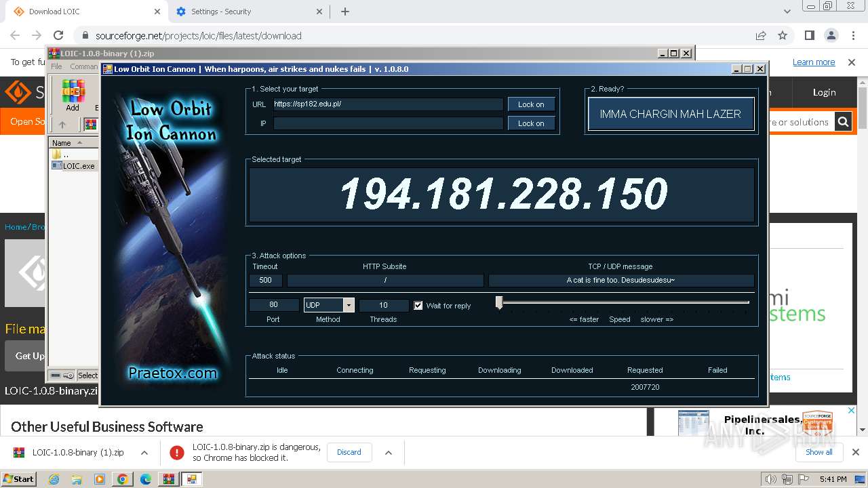Viewport: 868px width, 488px height.
Task: Click the TCP / UDP message field
Action: pyautogui.click(x=621, y=280)
